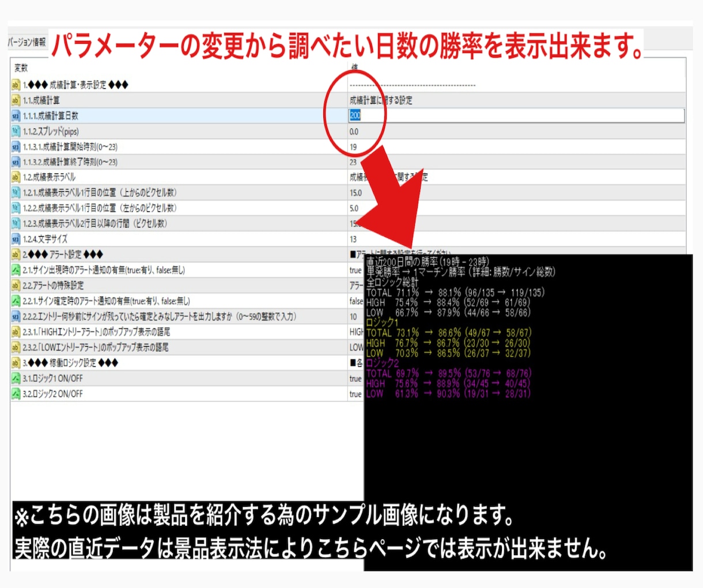This screenshot has height=588, width=703.
Task: Toggle the true value of 3.2.ロジック2 ON/OFF
Action: pos(356,394)
